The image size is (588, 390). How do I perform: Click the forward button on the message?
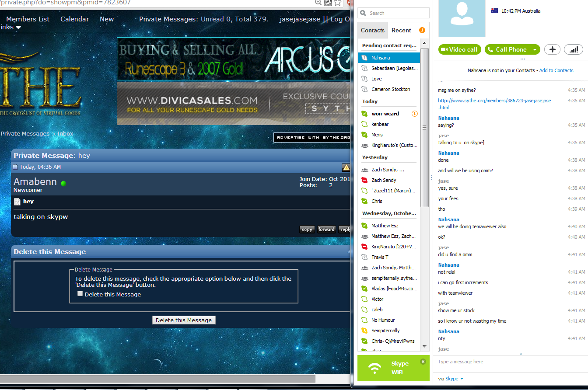click(326, 230)
